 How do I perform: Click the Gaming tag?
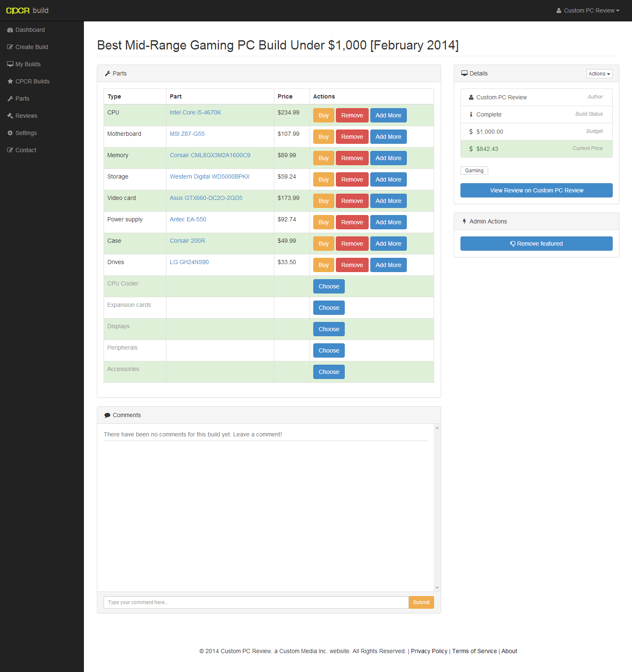click(474, 171)
